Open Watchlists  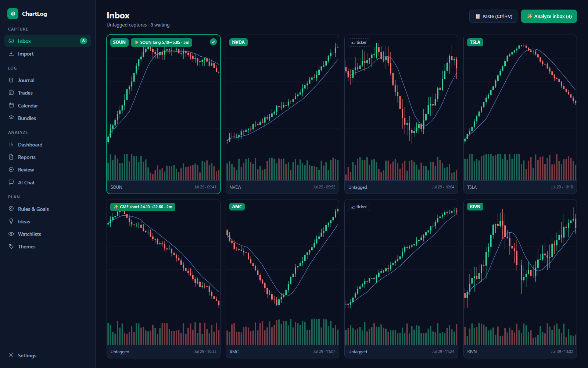click(47, 234)
